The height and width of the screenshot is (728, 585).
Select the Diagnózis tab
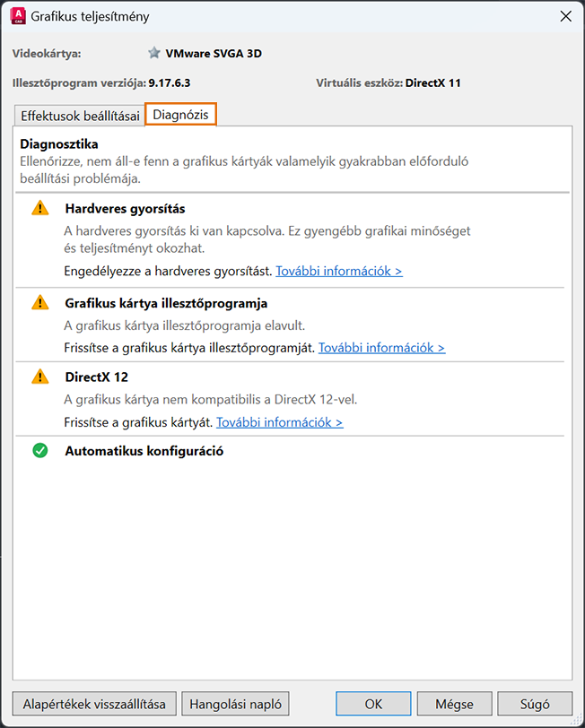pos(180,115)
